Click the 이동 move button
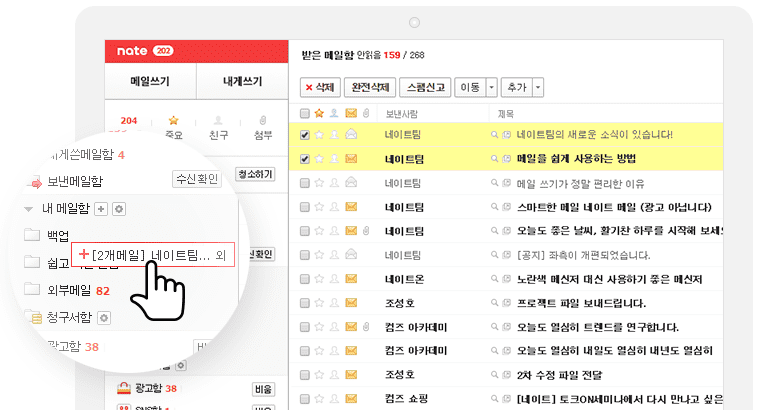 pos(470,88)
